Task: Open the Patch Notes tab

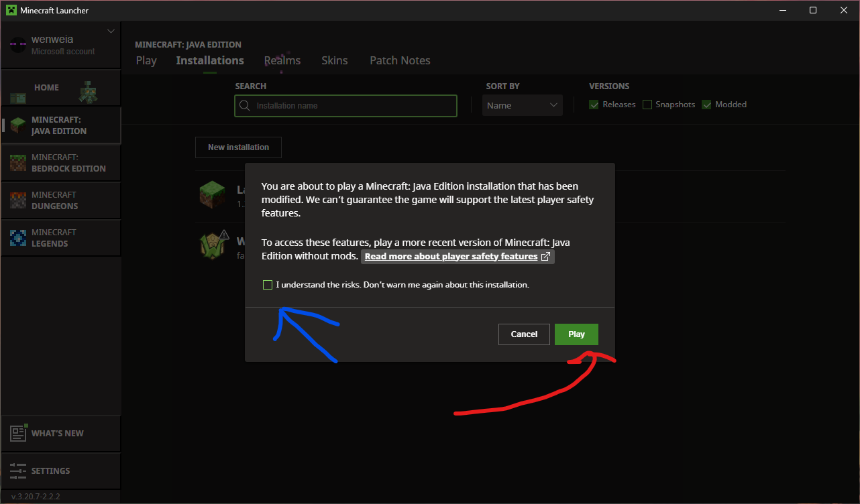Action: 400,60
